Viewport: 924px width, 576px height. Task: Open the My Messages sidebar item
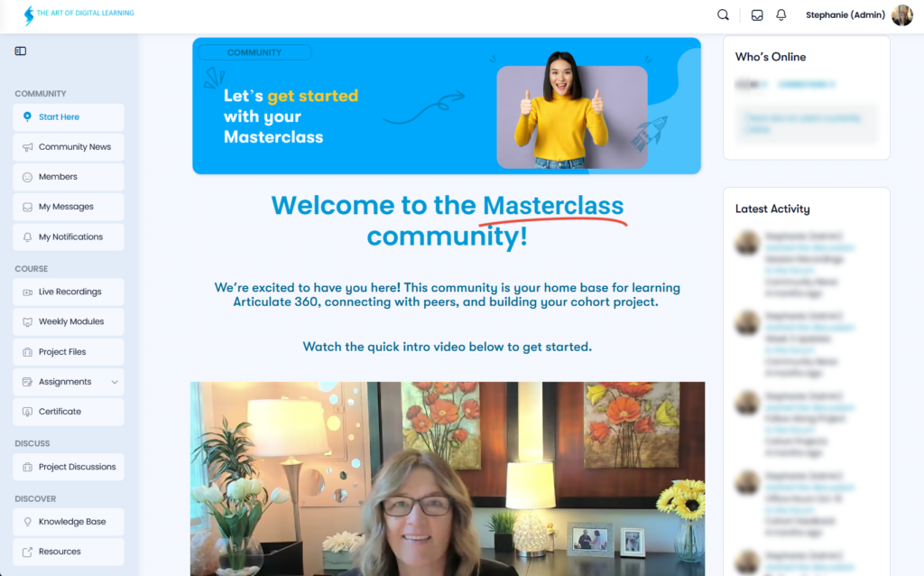pyautogui.click(x=69, y=207)
